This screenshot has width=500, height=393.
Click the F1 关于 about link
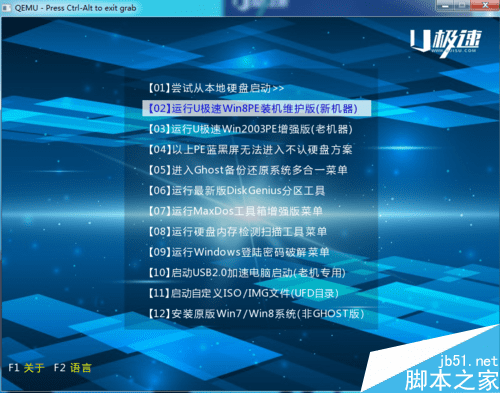pos(26,368)
